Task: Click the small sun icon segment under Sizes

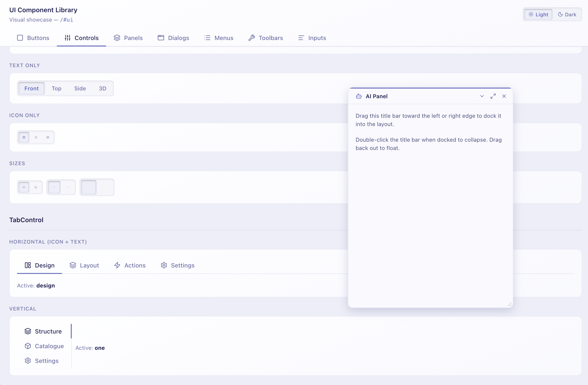Action: point(24,187)
